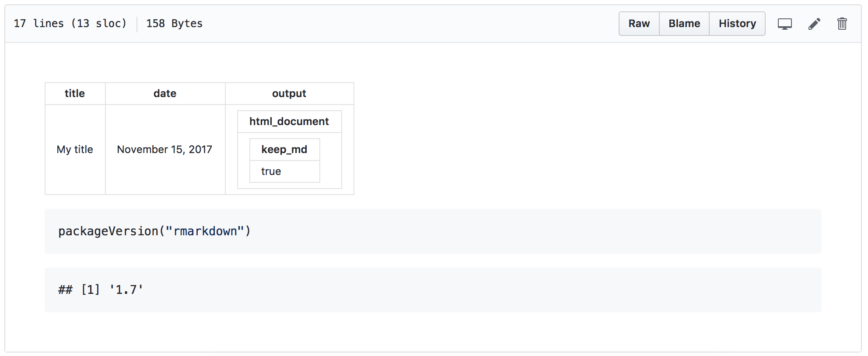868x356 pixels.
Task: Click the pencil icon to edit file
Action: tap(814, 24)
